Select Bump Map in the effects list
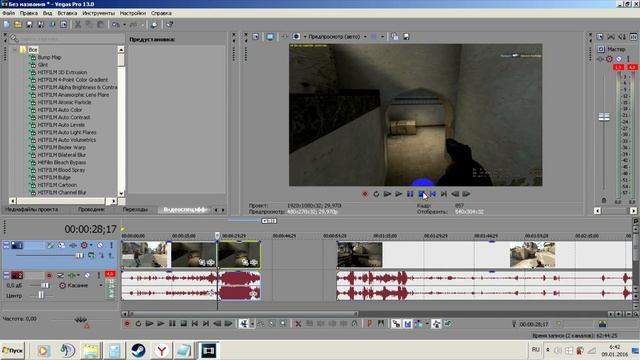Image resolution: width=640 pixels, height=360 pixels. coord(49,58)
